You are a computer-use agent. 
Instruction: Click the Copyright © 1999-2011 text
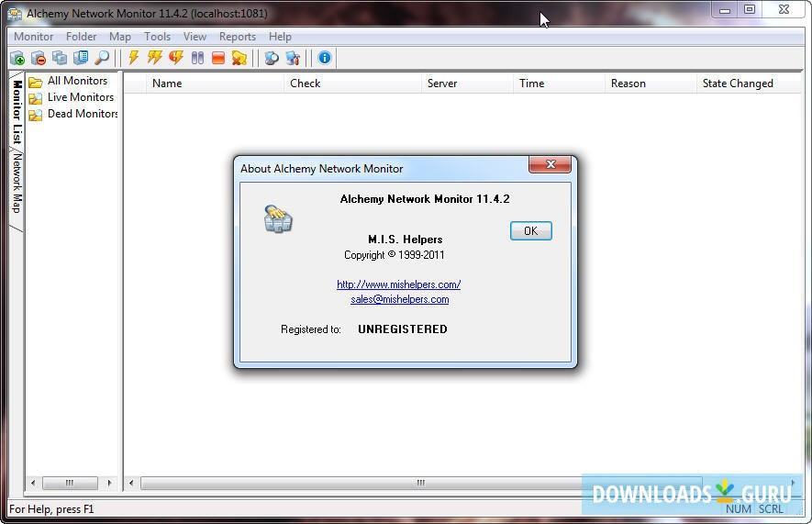click(395, 255)
